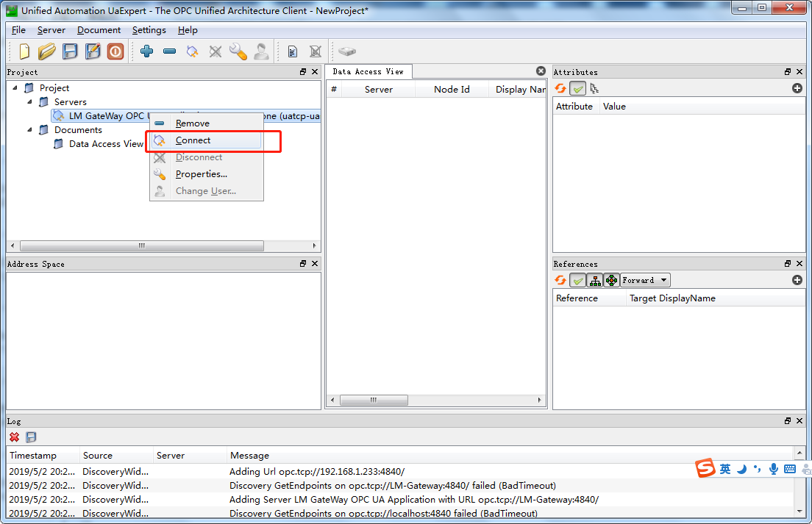Click the plus icon in the References panel
Viewport: 812px width, 524px height.
pyautogui.click(x=797, y=280)
